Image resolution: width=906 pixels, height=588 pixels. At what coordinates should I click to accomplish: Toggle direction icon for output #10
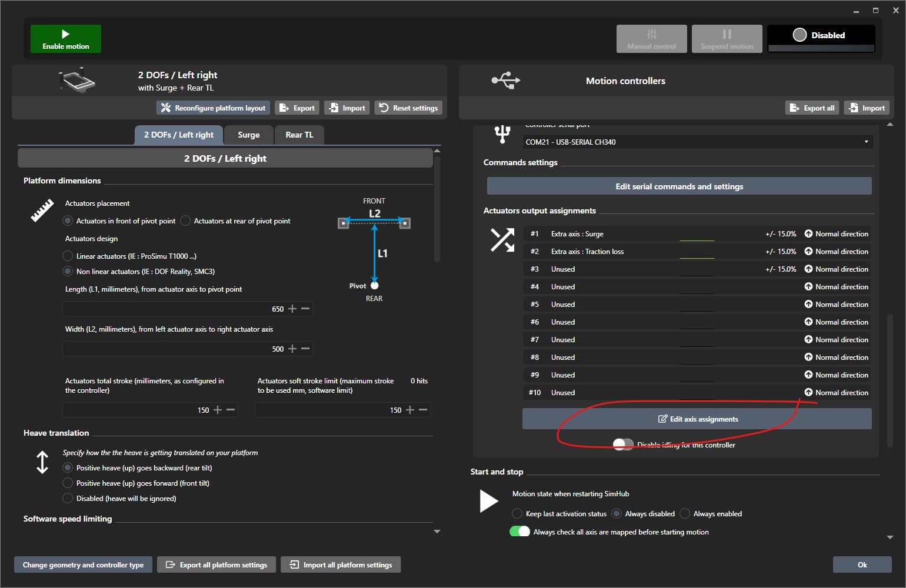[x=809, y=393]
